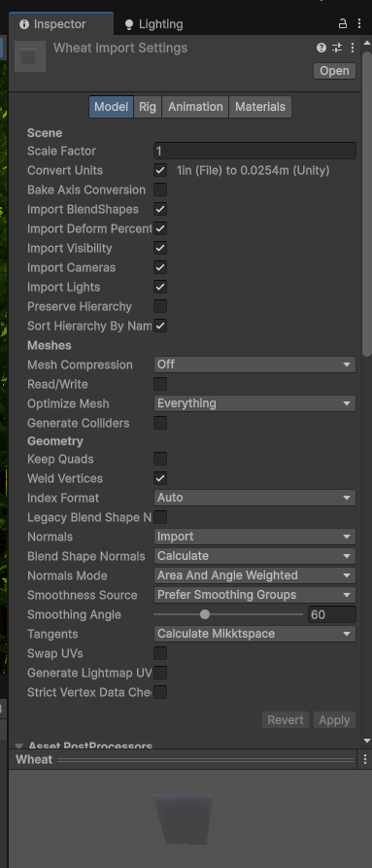Click the Open button
This screenshot has width=372, height=868.
334,71
